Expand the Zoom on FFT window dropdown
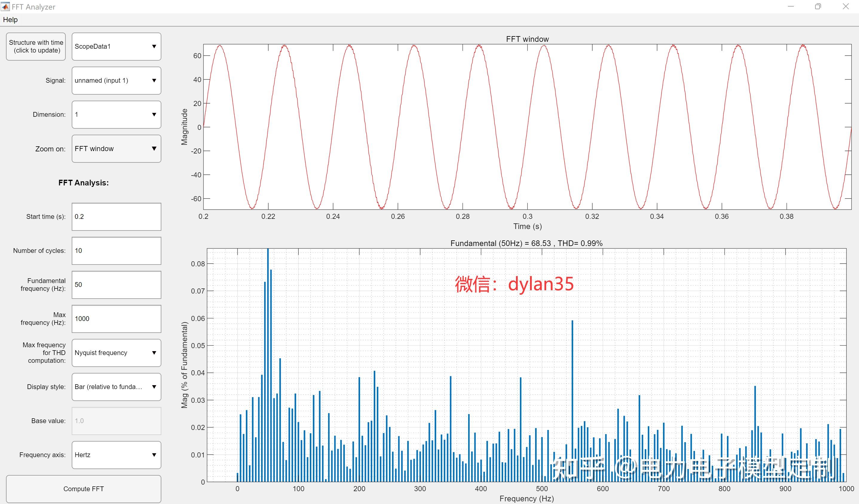Image resolution: width=859 pixels, height=504 pixels. 116,149
